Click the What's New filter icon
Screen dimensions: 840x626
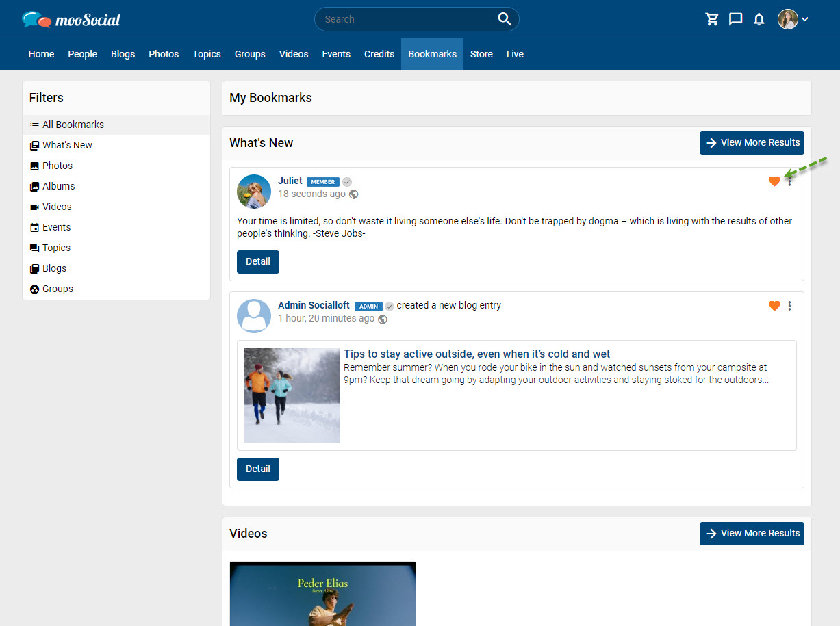click(34, 146)
